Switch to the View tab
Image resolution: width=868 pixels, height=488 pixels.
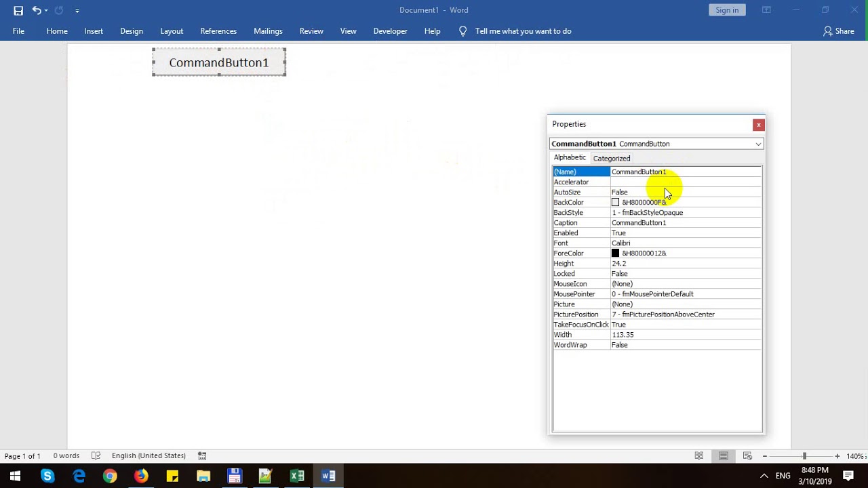[349, 31]
